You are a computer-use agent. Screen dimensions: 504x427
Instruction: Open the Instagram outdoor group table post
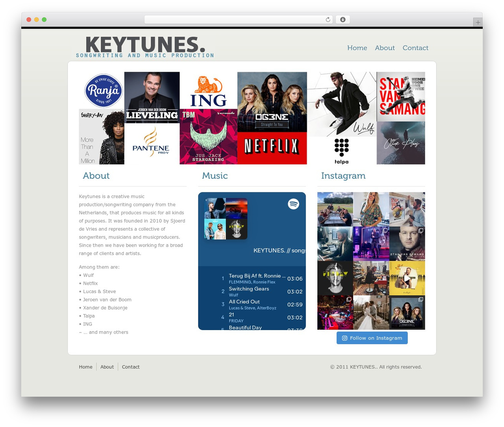335,209
